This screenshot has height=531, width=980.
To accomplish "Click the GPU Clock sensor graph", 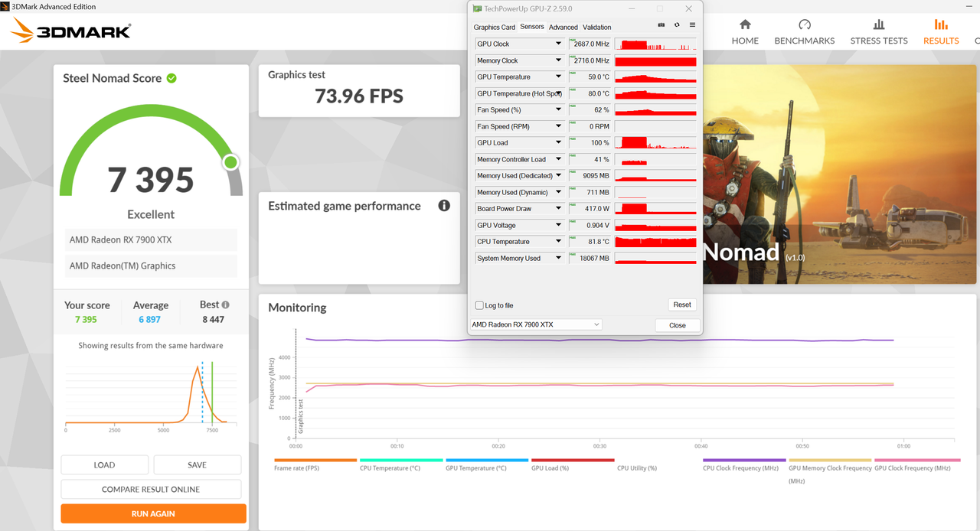I will pos(655,44).
